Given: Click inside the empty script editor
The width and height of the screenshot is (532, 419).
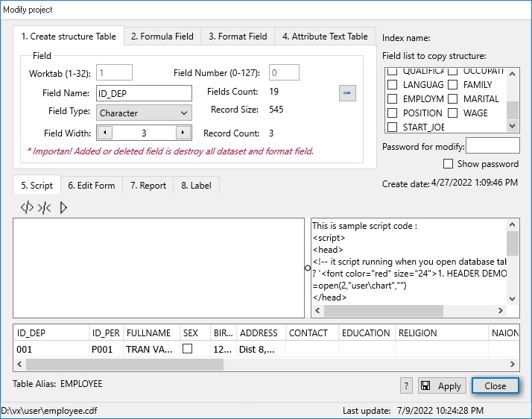Looking at the screenshot, I should coord(159,268).
